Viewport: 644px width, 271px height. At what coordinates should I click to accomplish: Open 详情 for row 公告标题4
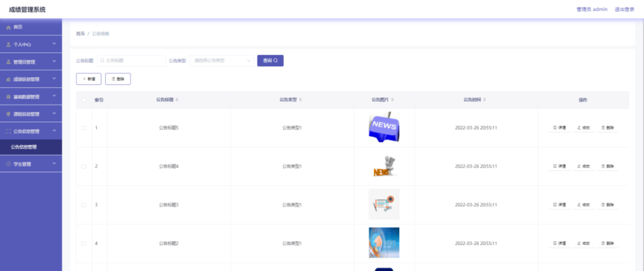(559, 166)
